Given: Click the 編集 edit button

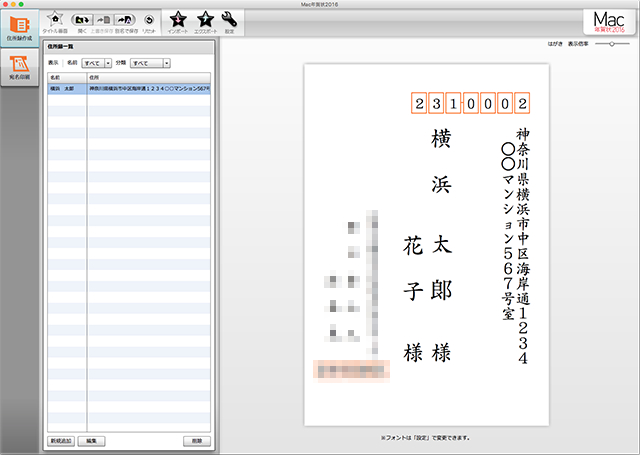Looking at the screenshot, I should click(x=91, y=440).
